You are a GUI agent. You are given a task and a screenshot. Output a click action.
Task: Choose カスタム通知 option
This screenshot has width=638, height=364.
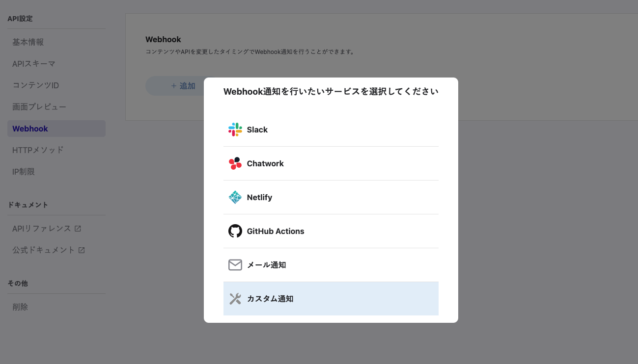pyautogui.click(x=331, y=299)
